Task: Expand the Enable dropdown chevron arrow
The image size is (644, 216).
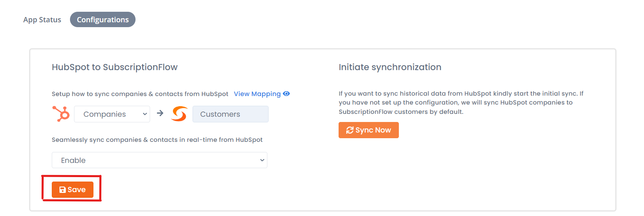Action: click(x=262, y=160)
